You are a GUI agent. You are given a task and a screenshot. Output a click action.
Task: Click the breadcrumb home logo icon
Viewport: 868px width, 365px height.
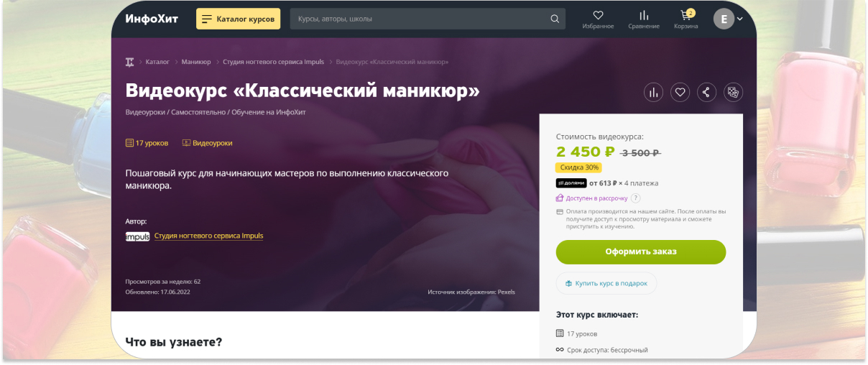[x=130, y=62]
